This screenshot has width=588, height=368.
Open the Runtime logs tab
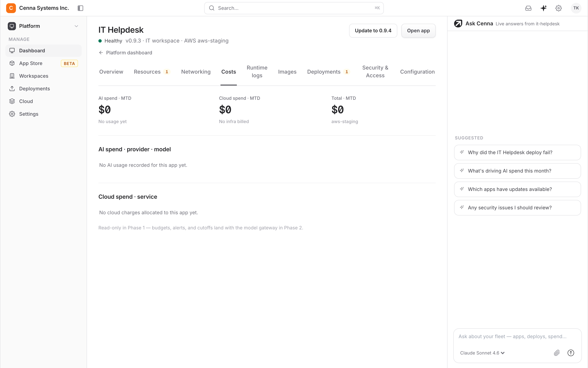(x=257, y=72)
